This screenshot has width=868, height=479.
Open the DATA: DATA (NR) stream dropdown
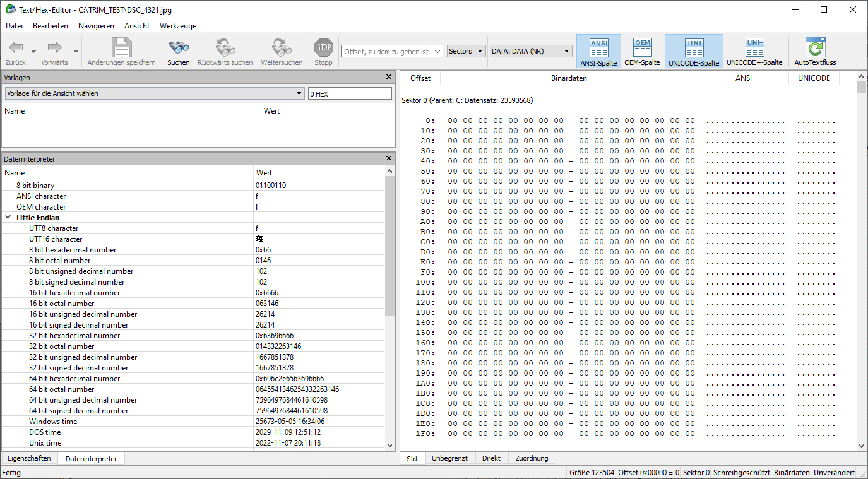point(531,51)
